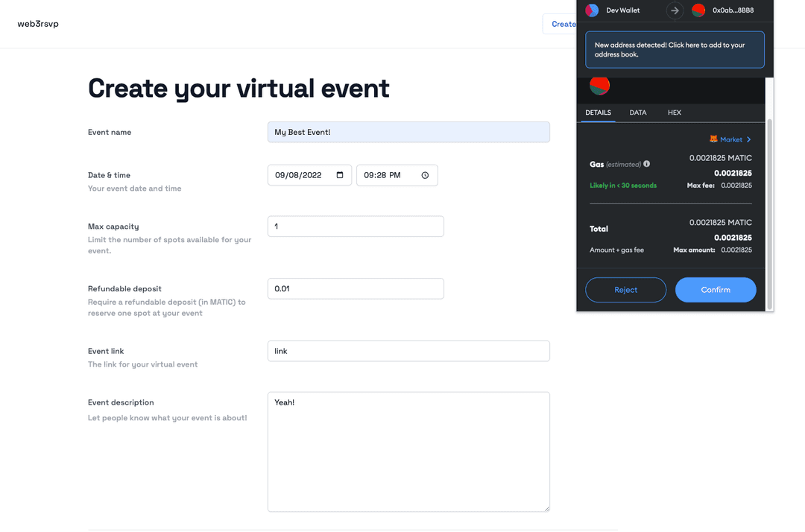Click the Event name input field
Viewport: 805px width, 532px height.
click(x=408, y=132)
